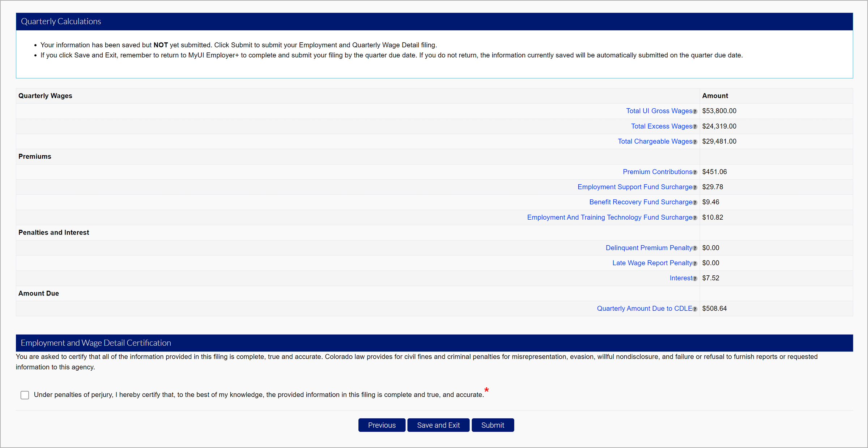
Task: Click help icon next to Total Chargeable Wages
Action: (695, 142)
